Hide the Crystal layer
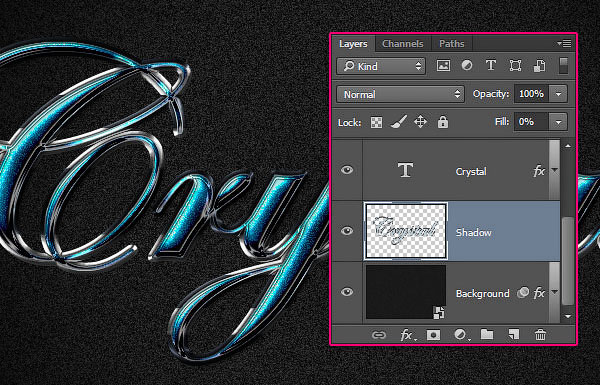600x385 pixels. tap(347, 170)
